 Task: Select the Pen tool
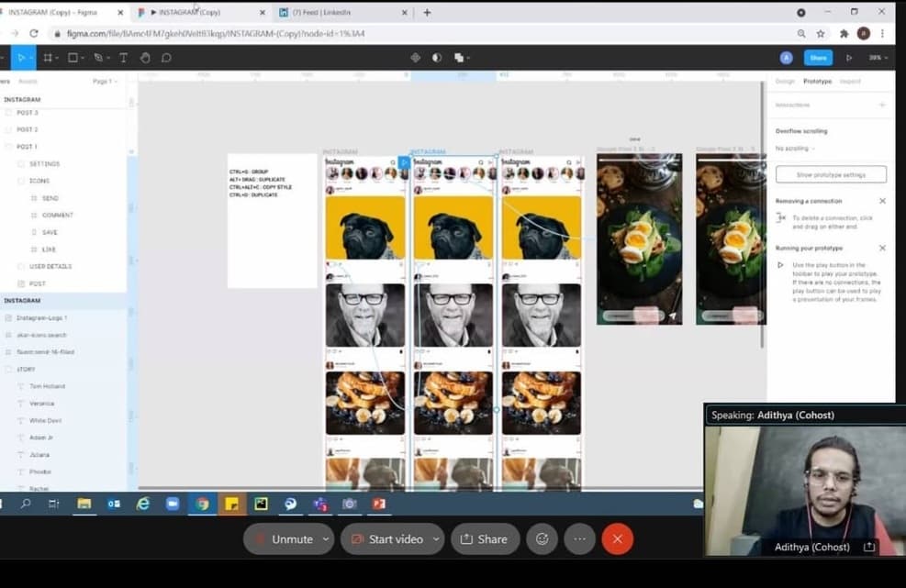tap(98, 58)
